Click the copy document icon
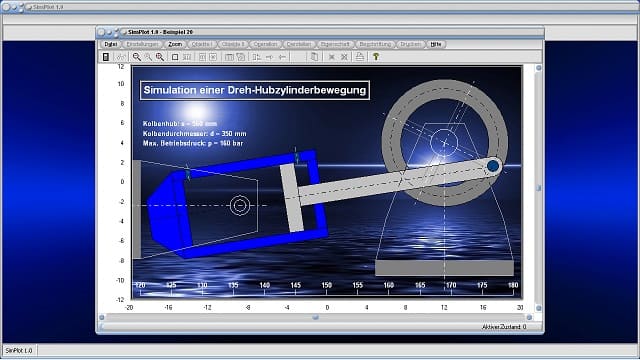 314,57
